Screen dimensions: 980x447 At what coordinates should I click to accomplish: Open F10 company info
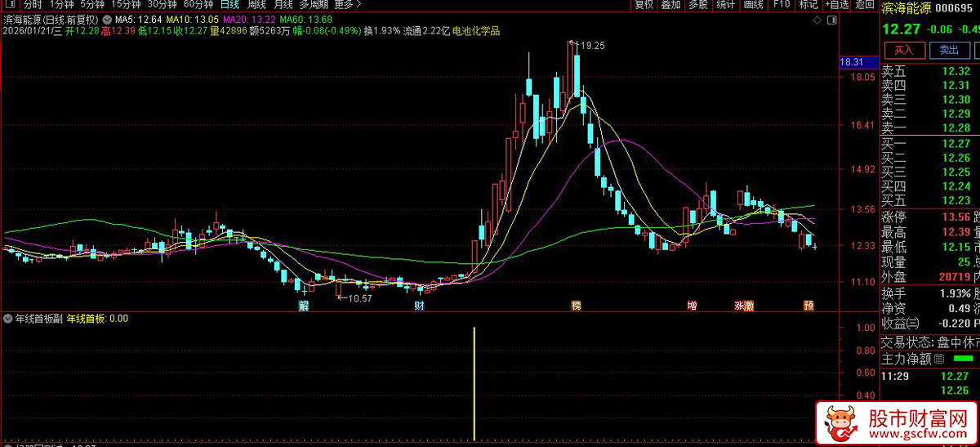pos(782,5)
